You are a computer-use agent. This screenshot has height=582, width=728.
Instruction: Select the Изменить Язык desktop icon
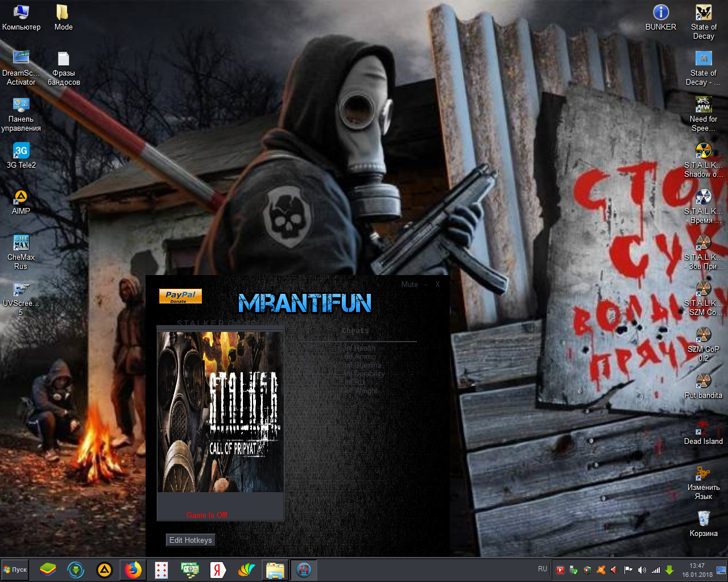pyautogui.click(x=704, y=483)
